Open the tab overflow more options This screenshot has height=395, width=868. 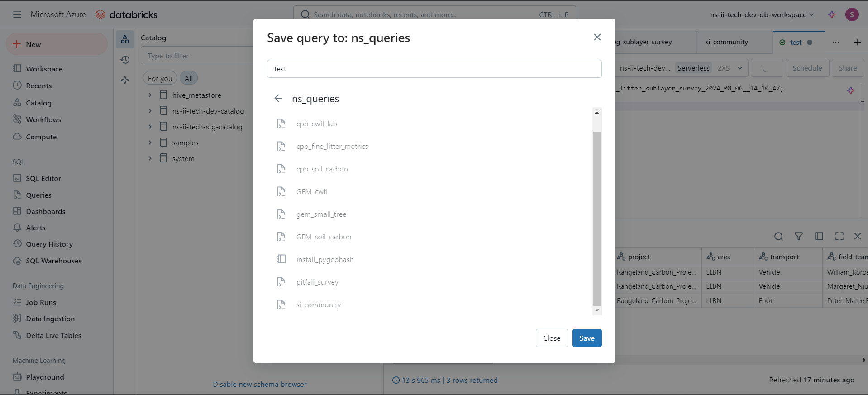835,42
